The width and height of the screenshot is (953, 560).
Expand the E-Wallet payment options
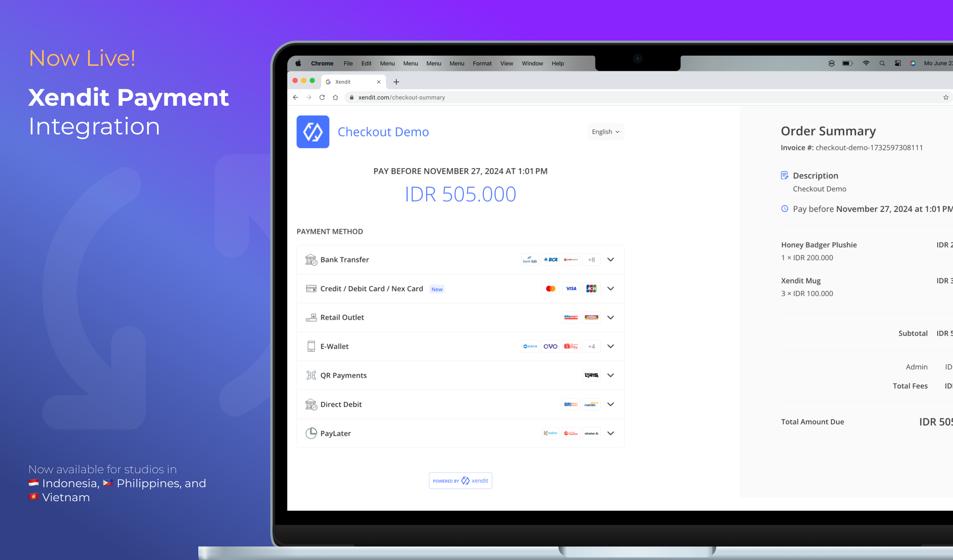610,346
